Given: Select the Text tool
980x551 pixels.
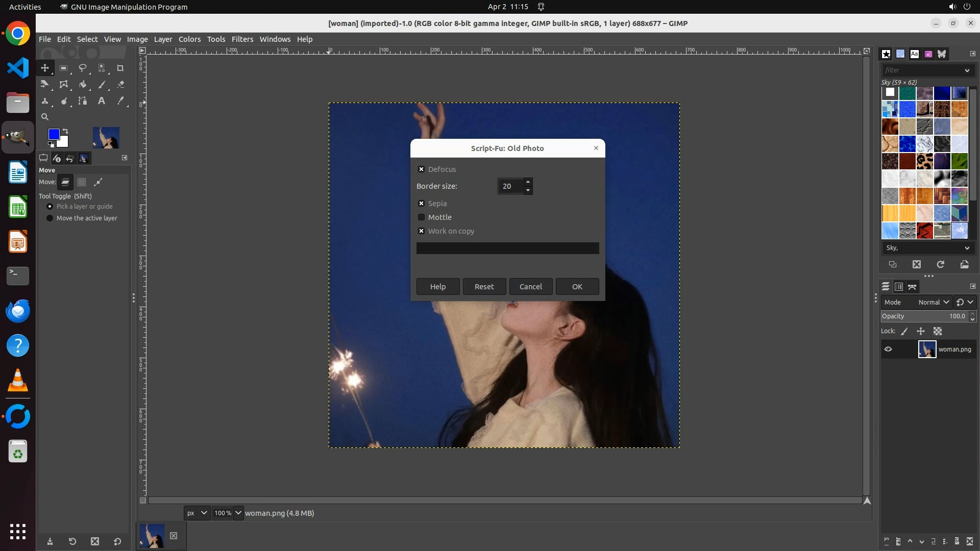Looking at the screenshot, I should click(x=102, y=101).
